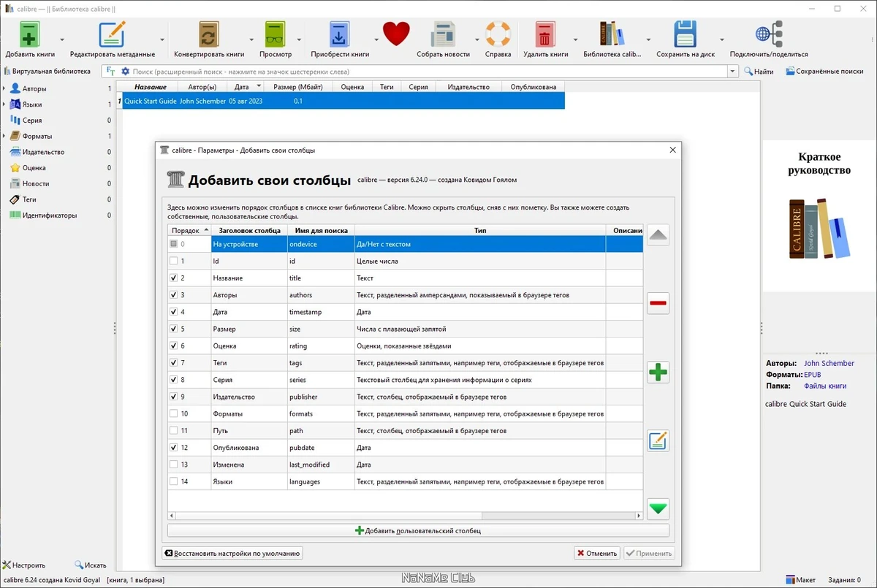Open the Библиотека calibre icon
This screenshot has height=588, width=877.
(x=612, y=34)
